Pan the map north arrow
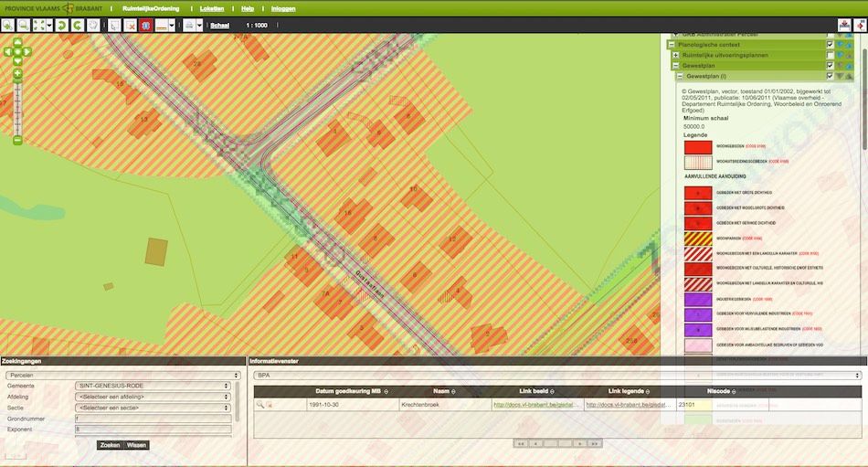The image size is (868, 467). (x=17, y=42)
